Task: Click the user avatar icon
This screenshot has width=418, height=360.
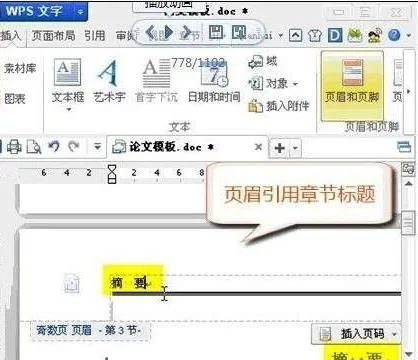Action: tap(375, 35)
